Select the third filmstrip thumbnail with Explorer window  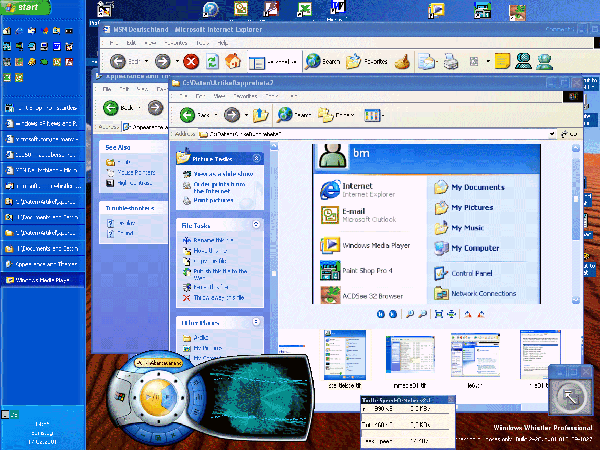(475, 355)
